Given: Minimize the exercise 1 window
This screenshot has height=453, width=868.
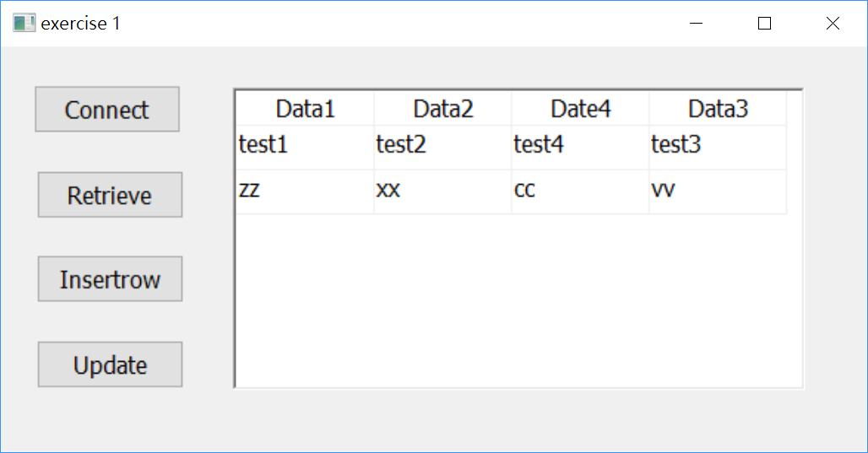Looking at the screenshot, I should point(697,24).
